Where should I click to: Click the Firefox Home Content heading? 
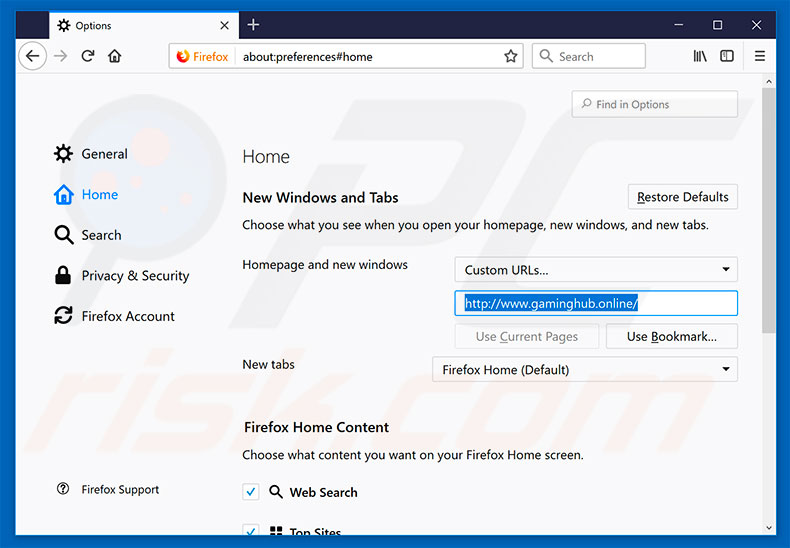click(316, 427)
